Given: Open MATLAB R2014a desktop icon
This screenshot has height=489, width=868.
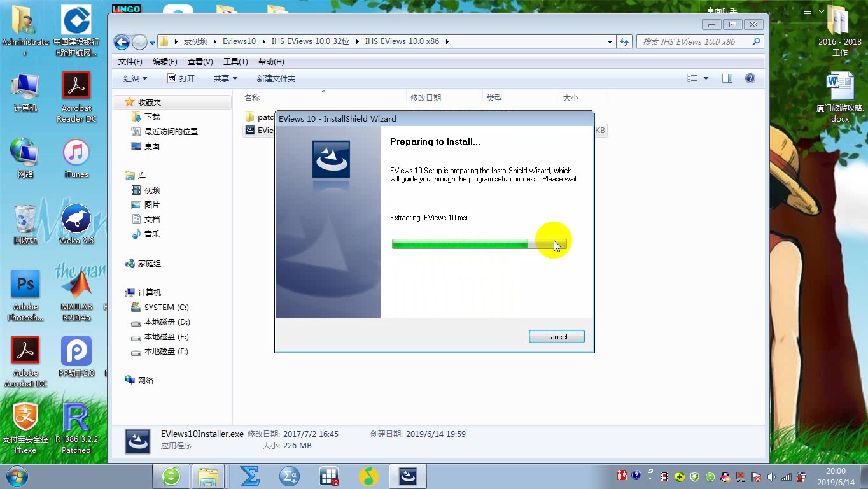Looking at the screenshot, I should (x=76, y=296).
